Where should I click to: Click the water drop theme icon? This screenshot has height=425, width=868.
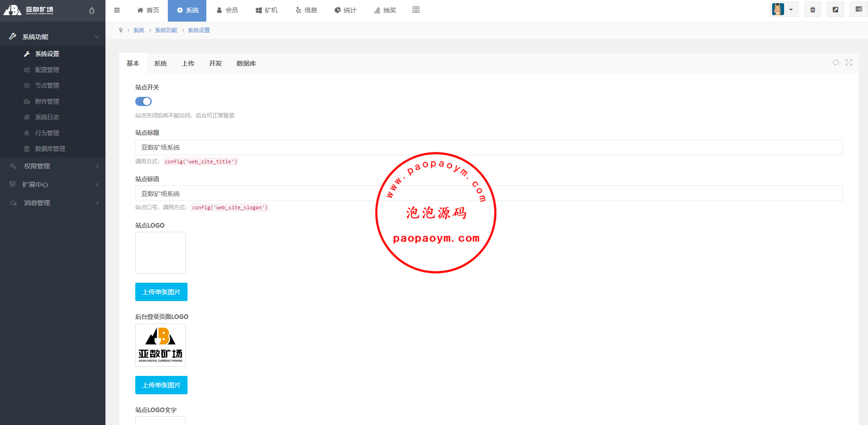[92, 11]
